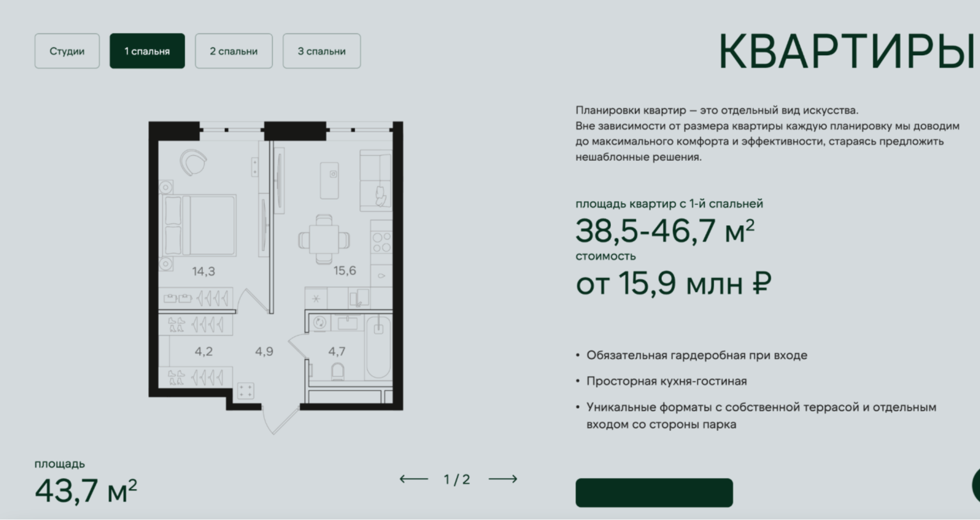This screenshot has width=980, height=520.
Task: Click the стоимость label
Action: [606, 256]
